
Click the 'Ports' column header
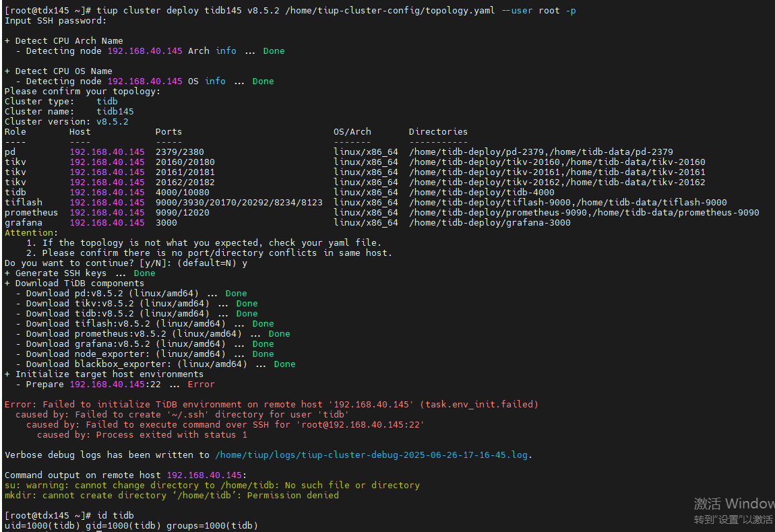(x=168, y=132)
